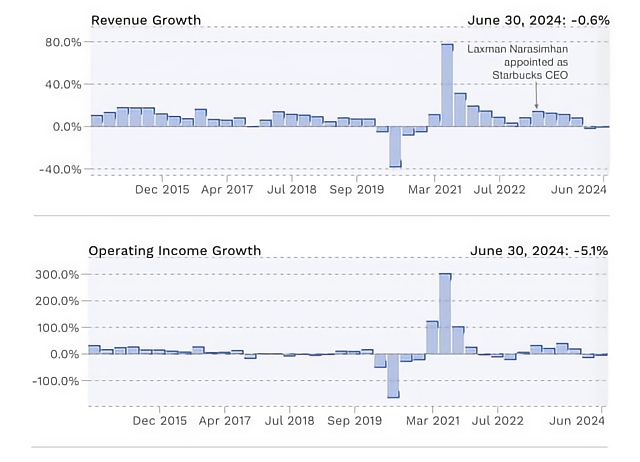Click the first Revenue Growth bar on left
Viewport: 640px width, 462px height.
(x=97, y=121)
